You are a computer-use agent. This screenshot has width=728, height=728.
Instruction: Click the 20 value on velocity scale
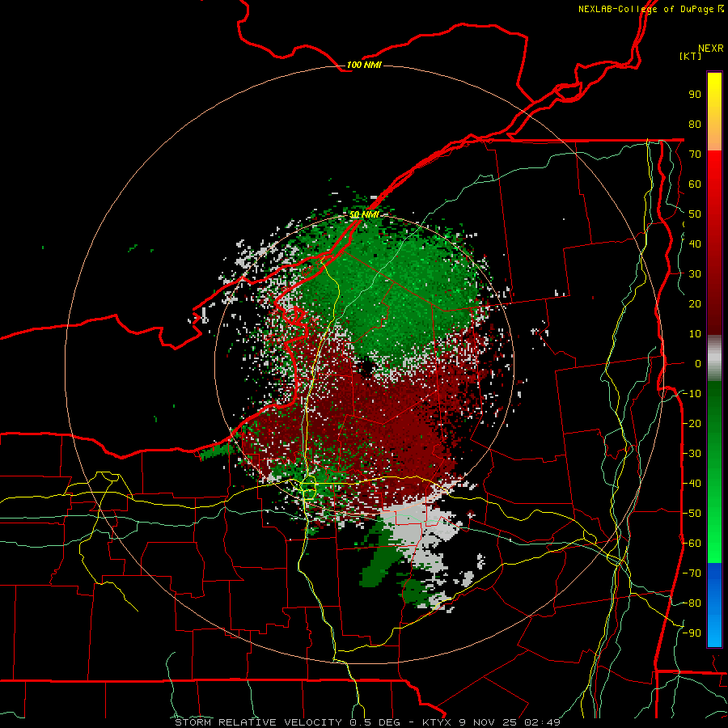point(695,304)
